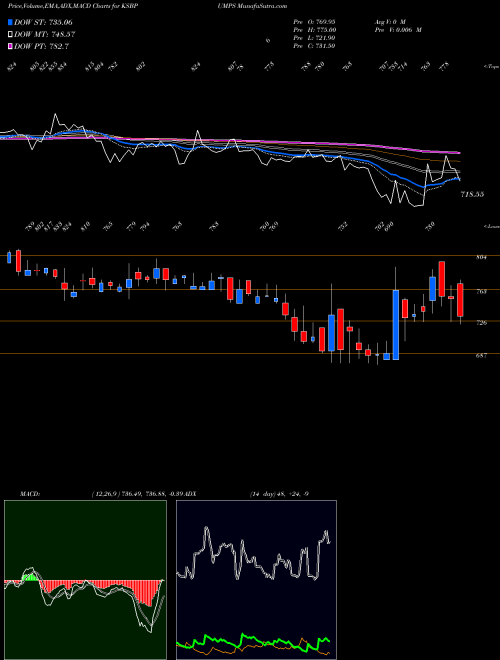Open the ADX indicator panel
Image resolution: width=500 pixels, height=660 pixels.
pos(256,580)
